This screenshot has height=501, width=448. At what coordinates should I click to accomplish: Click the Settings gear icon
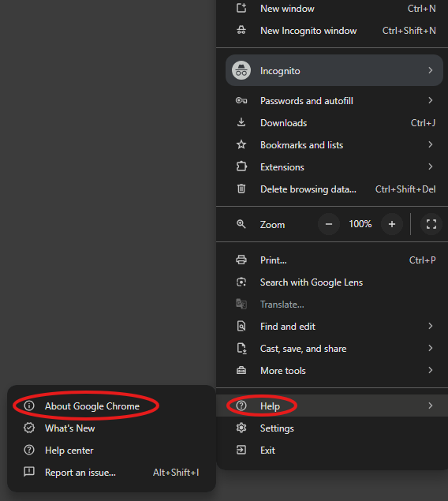pos(241,428)
